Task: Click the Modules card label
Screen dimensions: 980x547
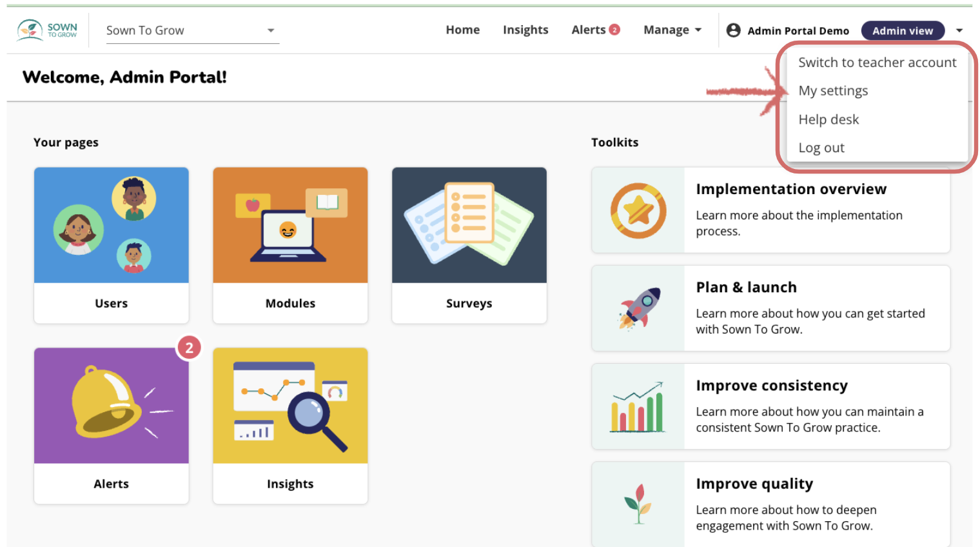Action: pyautogui.click(x=290, y=303)
